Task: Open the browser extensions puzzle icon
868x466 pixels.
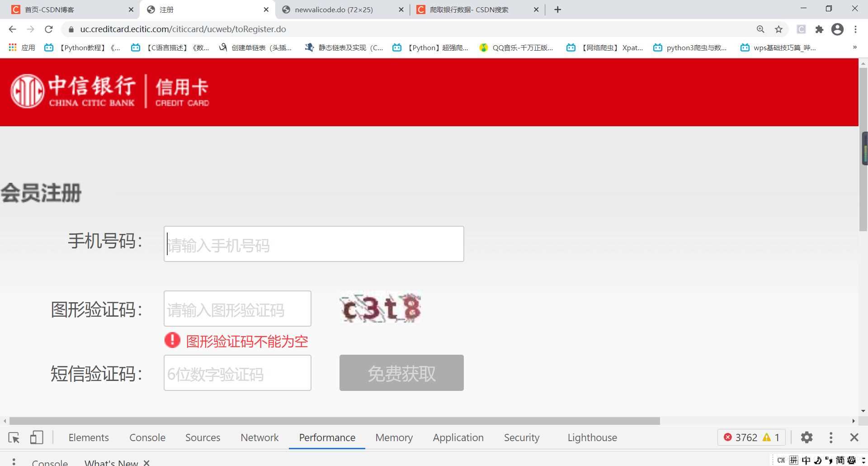Action: click(819, 29)
